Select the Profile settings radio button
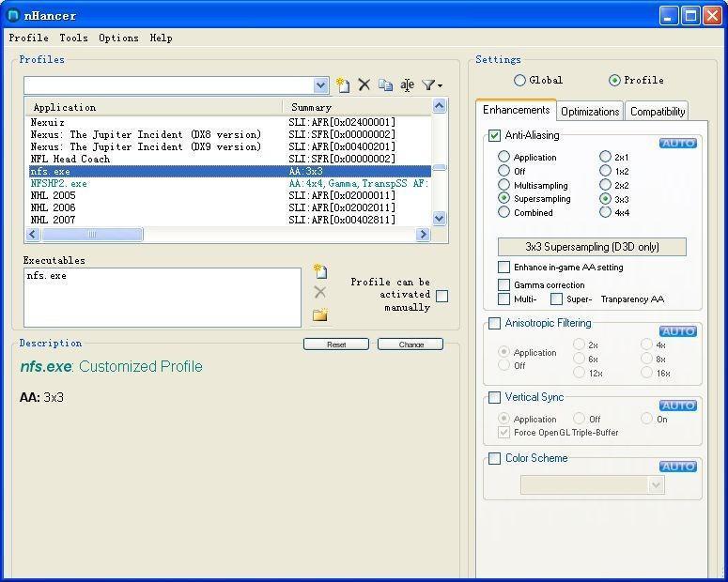728x582 pixels. (614, 81)
